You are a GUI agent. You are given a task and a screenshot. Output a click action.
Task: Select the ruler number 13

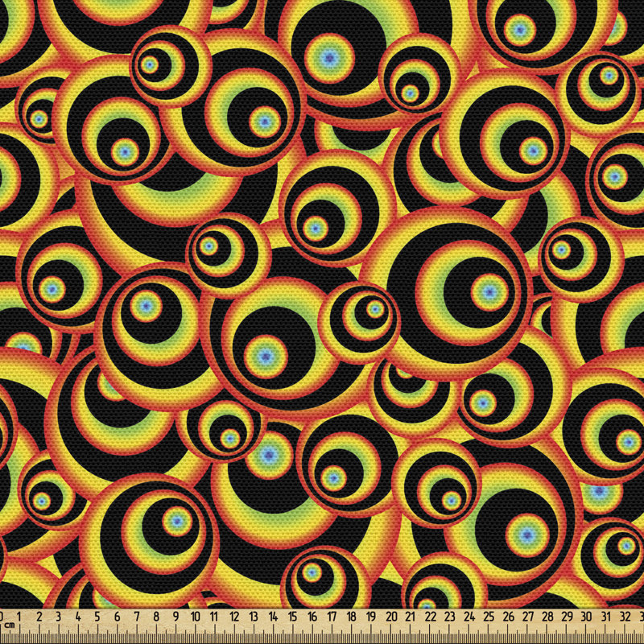pyautogui.click(x=254, y=617)
